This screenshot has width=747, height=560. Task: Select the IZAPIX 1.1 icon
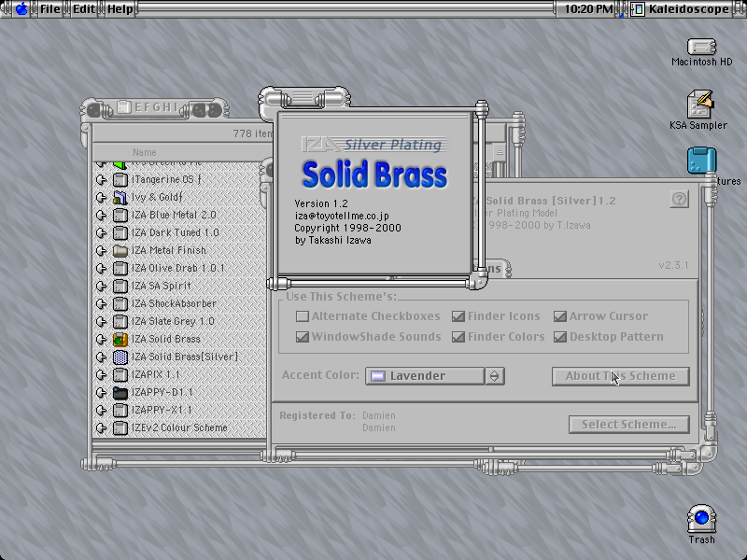120,375
